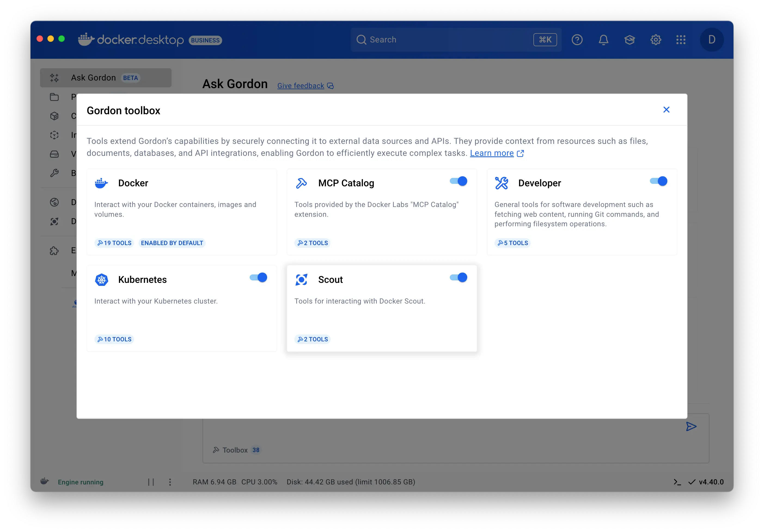Open the notifications bell icon
The width and height of the screenshot is (764, 532).
603,40
